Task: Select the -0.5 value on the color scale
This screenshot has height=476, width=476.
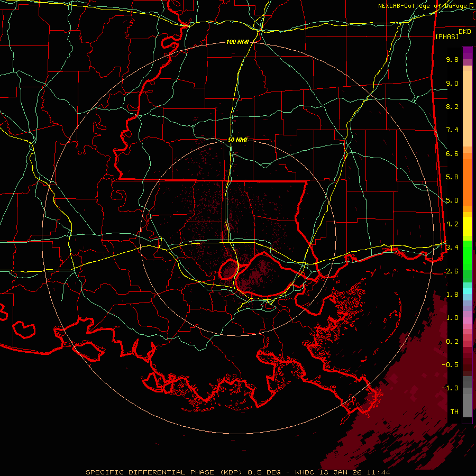Action: click(450, 365)
